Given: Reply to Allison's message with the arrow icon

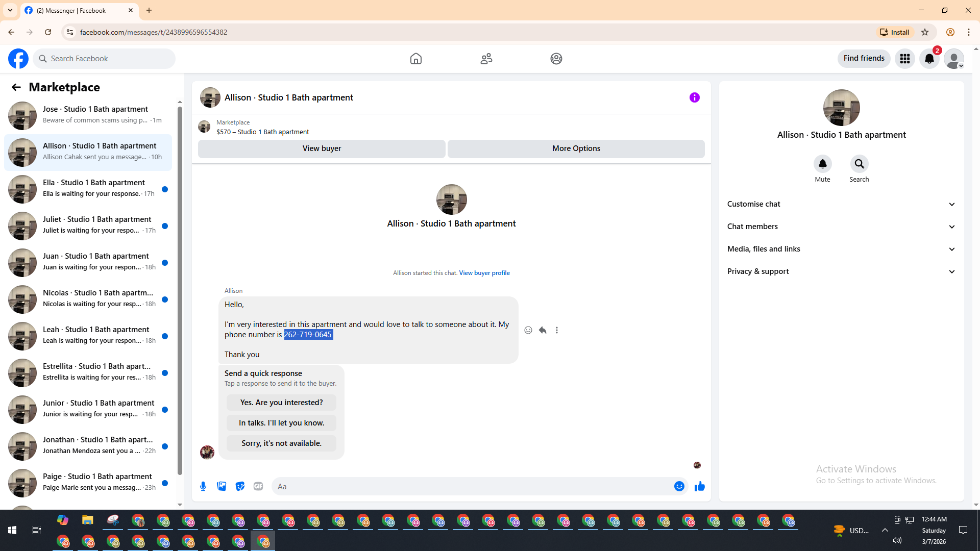Looking at the screenshot, I should click(543, 330).
